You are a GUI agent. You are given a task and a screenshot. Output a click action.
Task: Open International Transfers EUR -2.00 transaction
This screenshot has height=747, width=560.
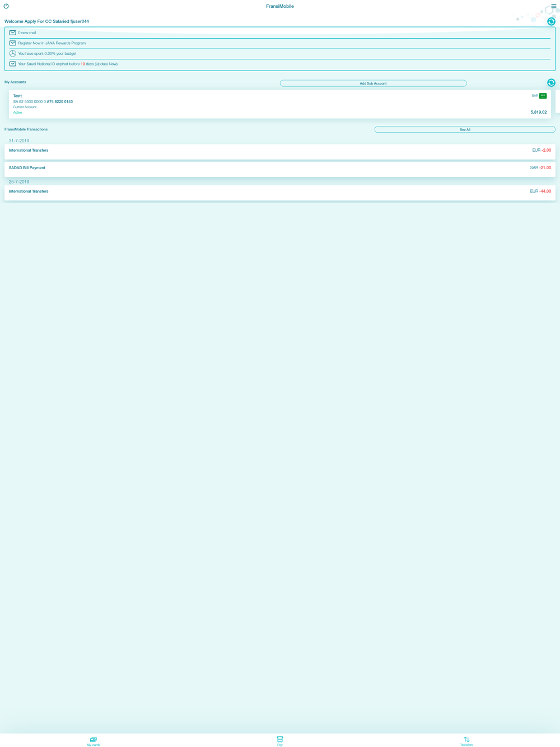280,151
